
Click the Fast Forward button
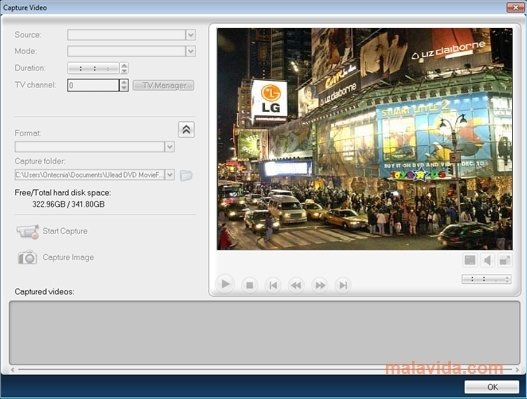pos(320,285)
